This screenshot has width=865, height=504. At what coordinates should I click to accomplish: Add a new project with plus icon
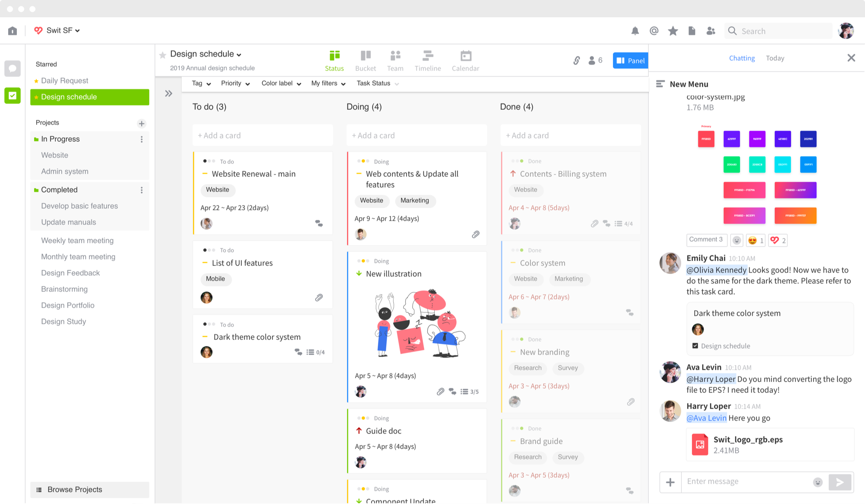pos(141,124)
